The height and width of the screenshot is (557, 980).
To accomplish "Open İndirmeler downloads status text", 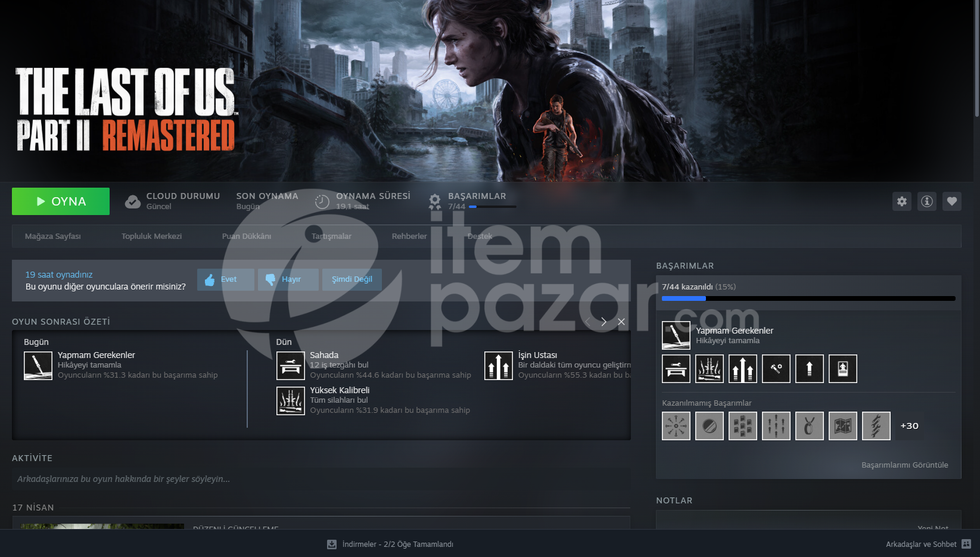I will coord(398,544).
